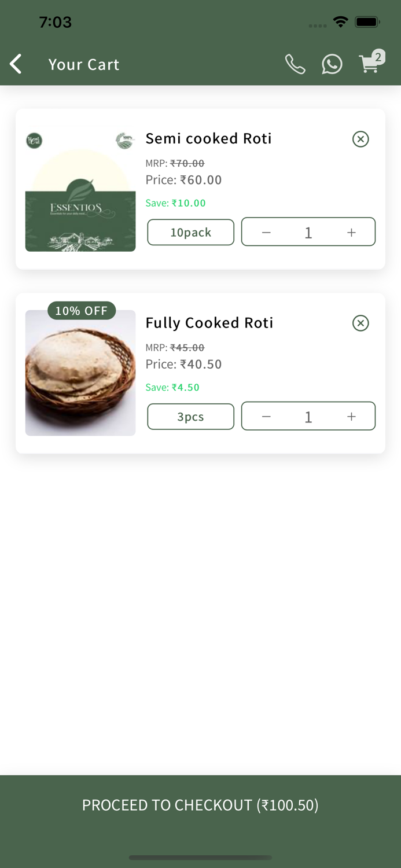Open Semi cooked Roti product image

point(80,189)
